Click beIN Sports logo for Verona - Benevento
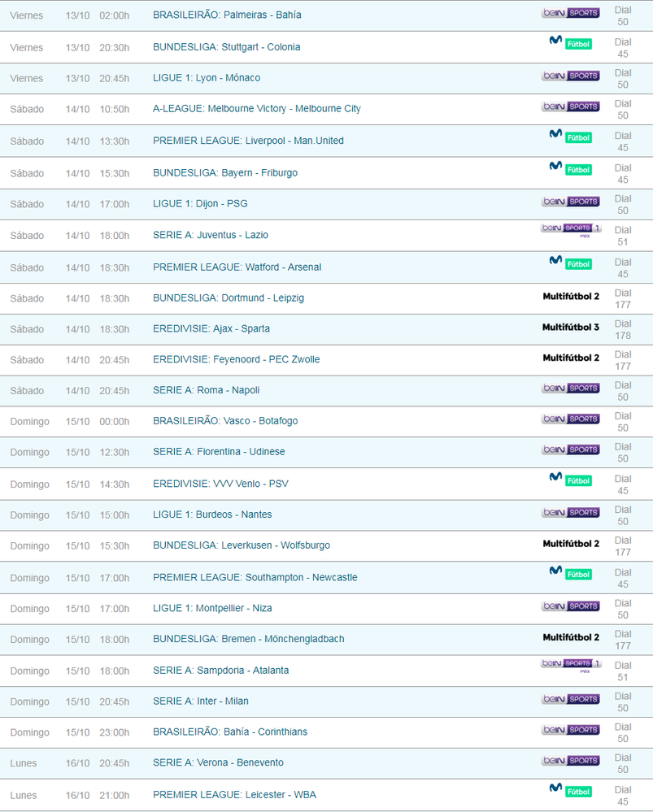653x812 pixels. click(x=571, y=760)
